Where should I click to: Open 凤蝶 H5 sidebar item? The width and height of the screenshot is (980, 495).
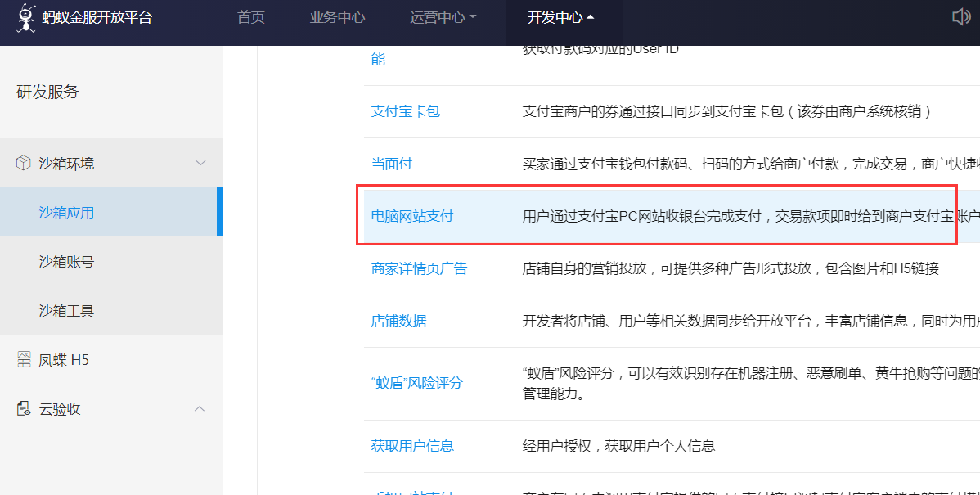click(x=111, y=359)
